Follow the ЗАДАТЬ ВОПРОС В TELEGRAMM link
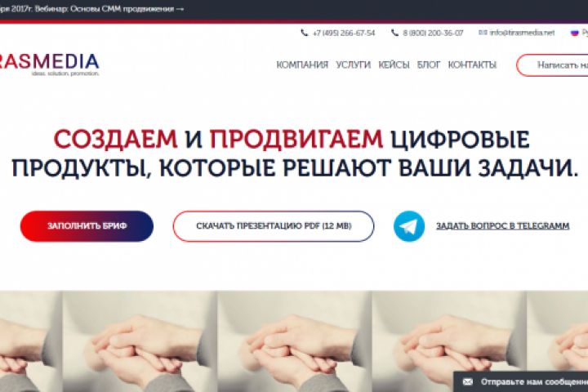This screenshot has height=392, width=588. coord(503,226)
